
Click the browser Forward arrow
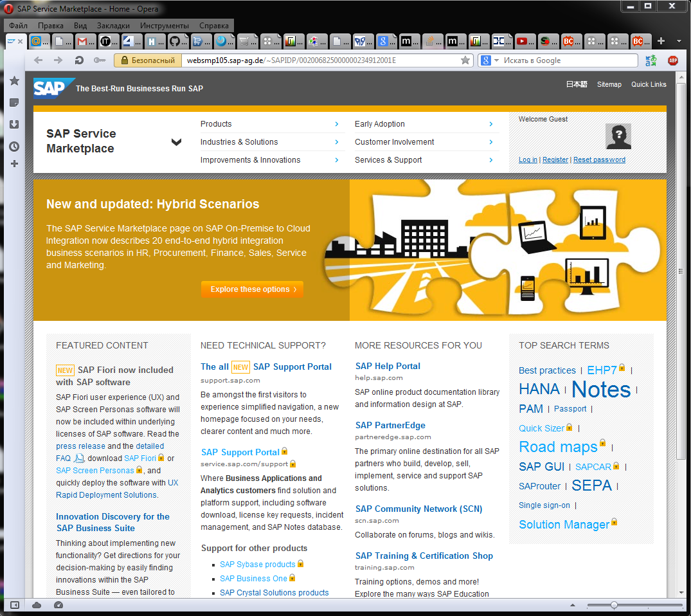[58, 60]
